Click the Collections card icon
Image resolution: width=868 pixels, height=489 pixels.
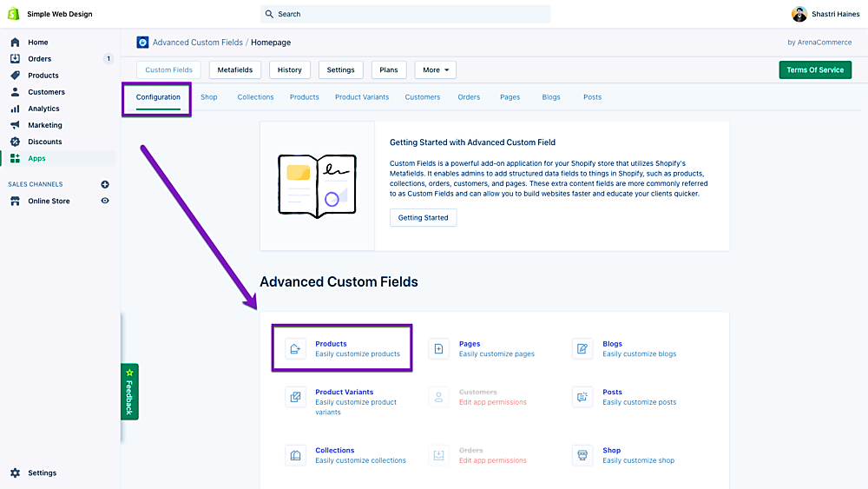295,455
